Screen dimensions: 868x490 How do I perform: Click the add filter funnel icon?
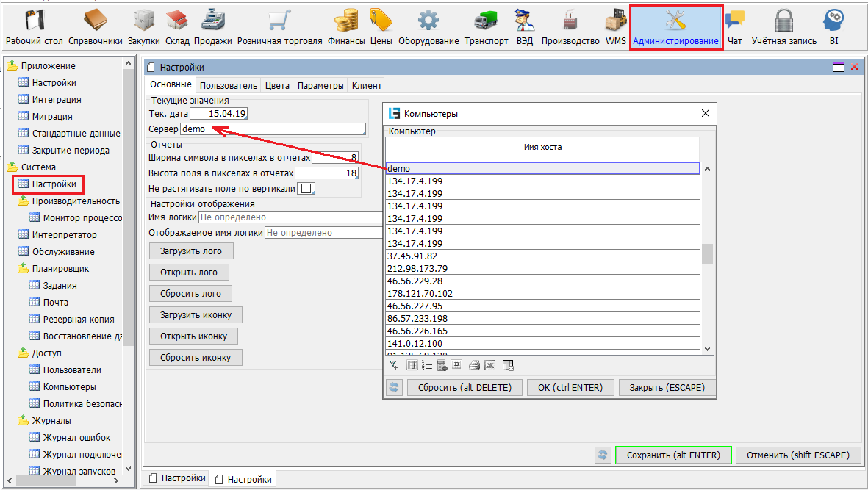(x=394, y=365)
